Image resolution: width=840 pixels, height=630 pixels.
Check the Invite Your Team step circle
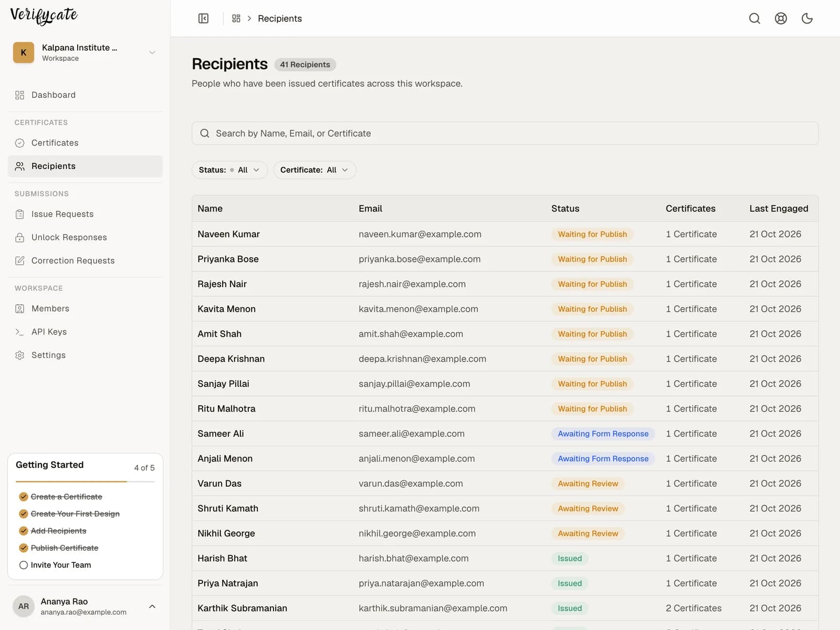click(24, 565)
